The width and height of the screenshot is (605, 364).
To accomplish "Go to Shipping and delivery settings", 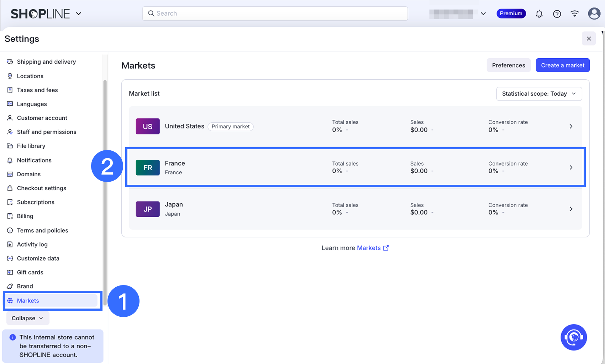I will [x=46, y=62].
